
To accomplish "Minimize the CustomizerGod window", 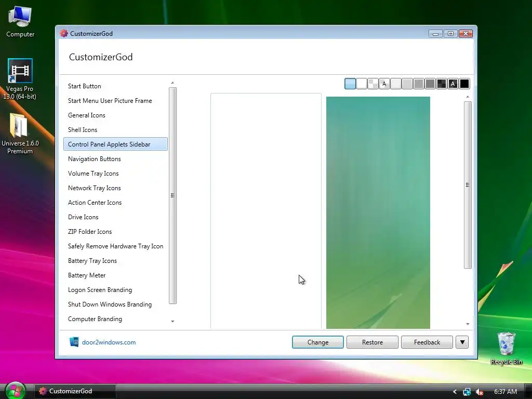I will pos(436,34).
